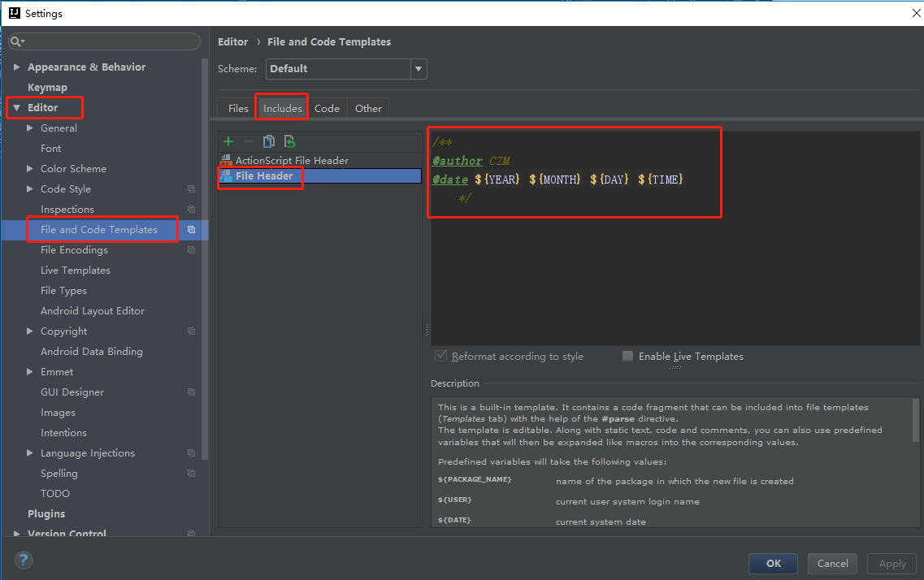Click the project-level icon beside Inspections
924x580 pixels.
pos(192,209)
